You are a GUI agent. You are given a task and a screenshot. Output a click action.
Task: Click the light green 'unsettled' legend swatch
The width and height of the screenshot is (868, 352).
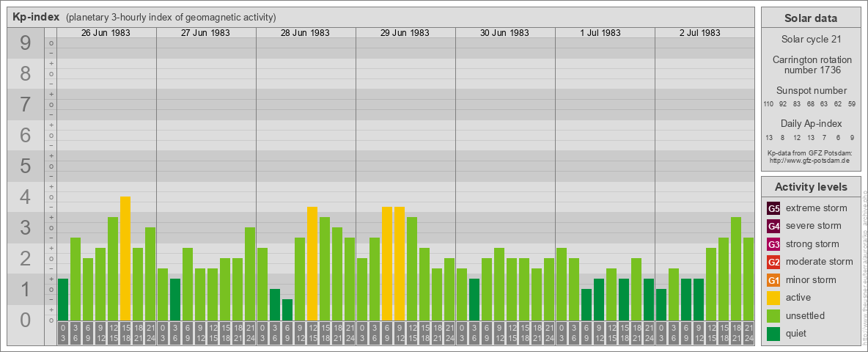[x=773, y=315]
